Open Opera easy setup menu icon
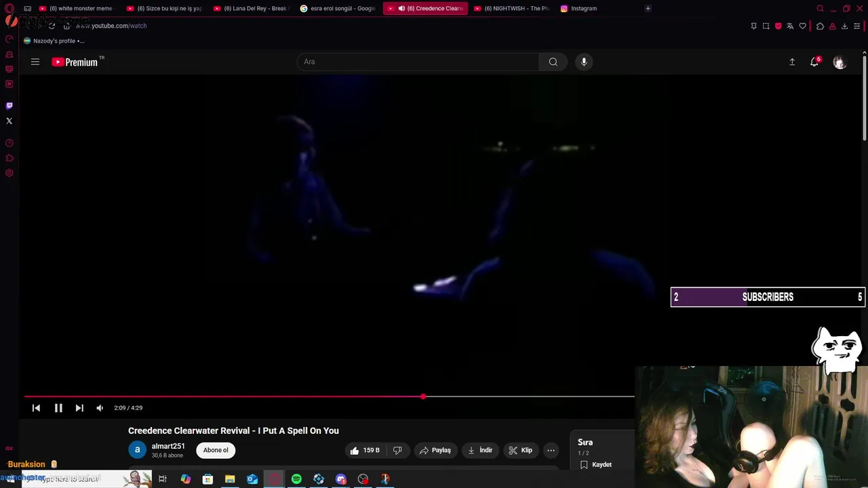Viewport: 868px width, 488px height. tap(856, 26)
